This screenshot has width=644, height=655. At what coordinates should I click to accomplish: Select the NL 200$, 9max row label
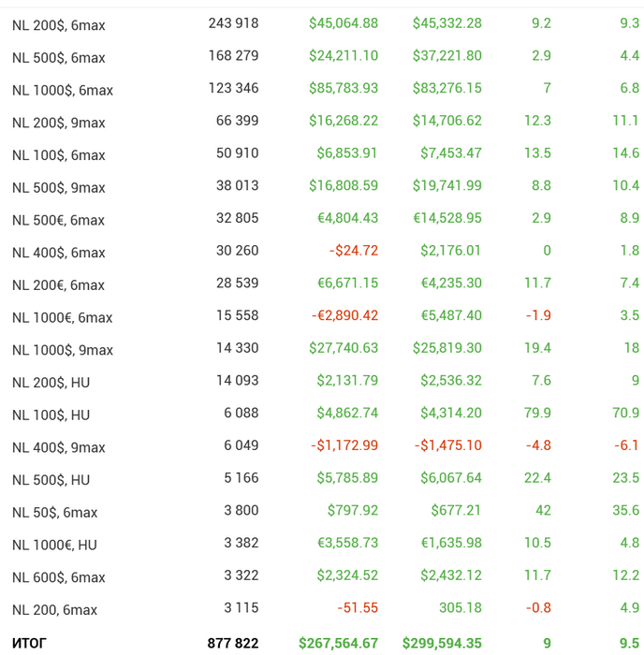click(58, 123)
